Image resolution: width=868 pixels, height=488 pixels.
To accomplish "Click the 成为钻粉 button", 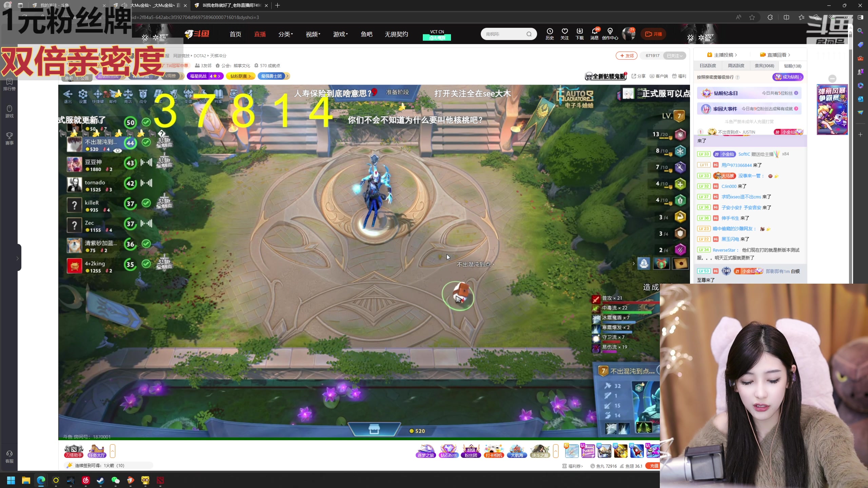I will (x=788, y=77).
